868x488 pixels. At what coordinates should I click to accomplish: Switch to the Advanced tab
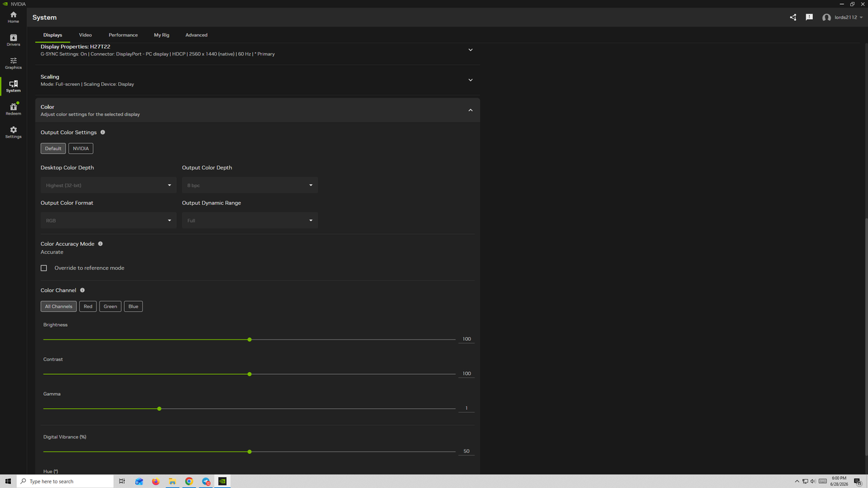(197, 35)
